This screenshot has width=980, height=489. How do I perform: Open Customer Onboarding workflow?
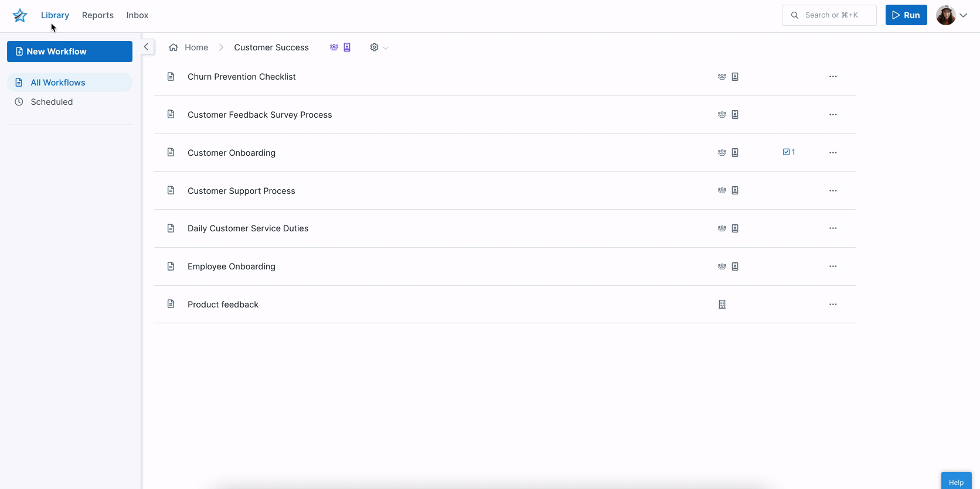[232, 153]
